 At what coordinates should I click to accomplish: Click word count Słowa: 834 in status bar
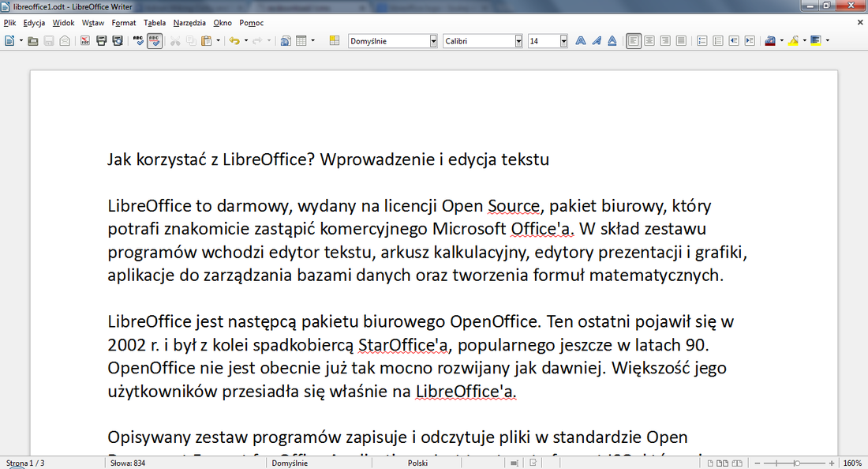point(128,463)
